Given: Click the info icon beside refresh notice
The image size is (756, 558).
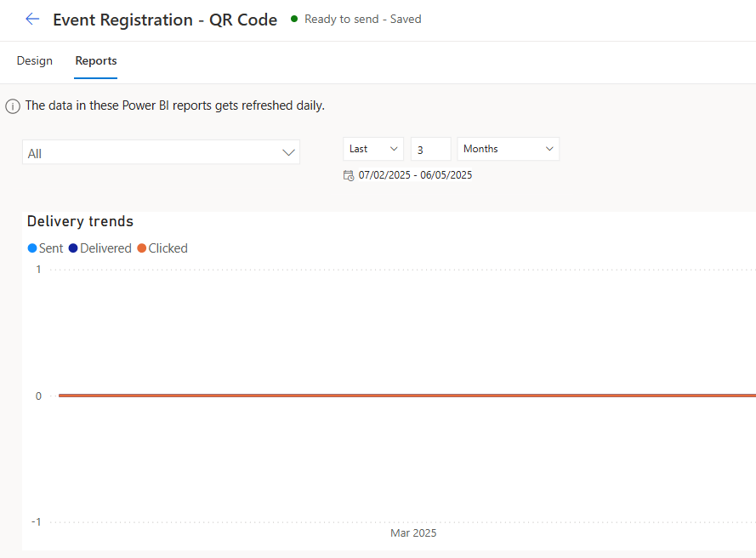Looking at the screenshot, I should pos(13,106).
